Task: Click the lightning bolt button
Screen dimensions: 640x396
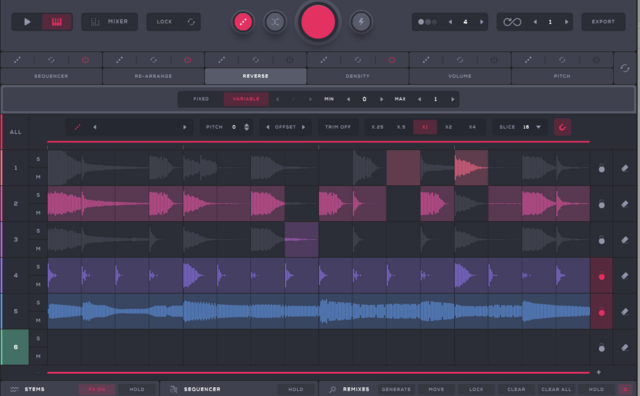Action: pyautogui.click(x=361, y=22)
